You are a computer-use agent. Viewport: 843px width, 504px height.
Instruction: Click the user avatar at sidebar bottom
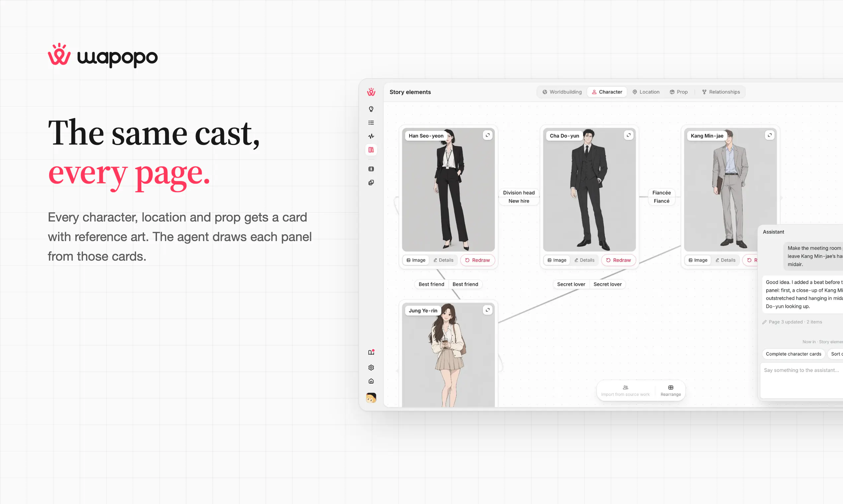tap(371, 397)
